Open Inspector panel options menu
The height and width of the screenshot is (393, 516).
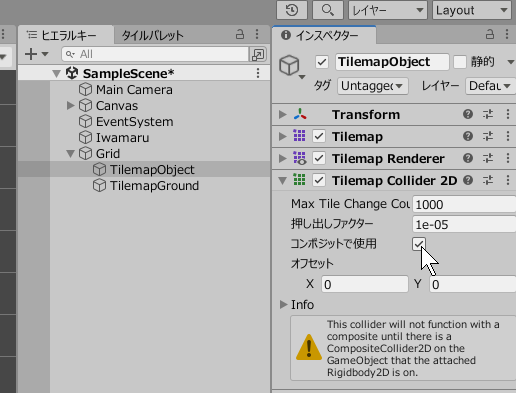tap(507, 34)
